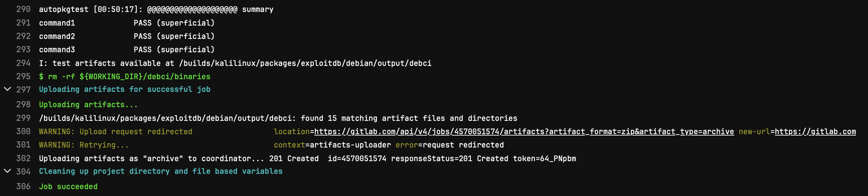Click line number 290
Image resolution: width=868 pixels, height=196 pixels.
pyautogui.click(x=23, y=9)
